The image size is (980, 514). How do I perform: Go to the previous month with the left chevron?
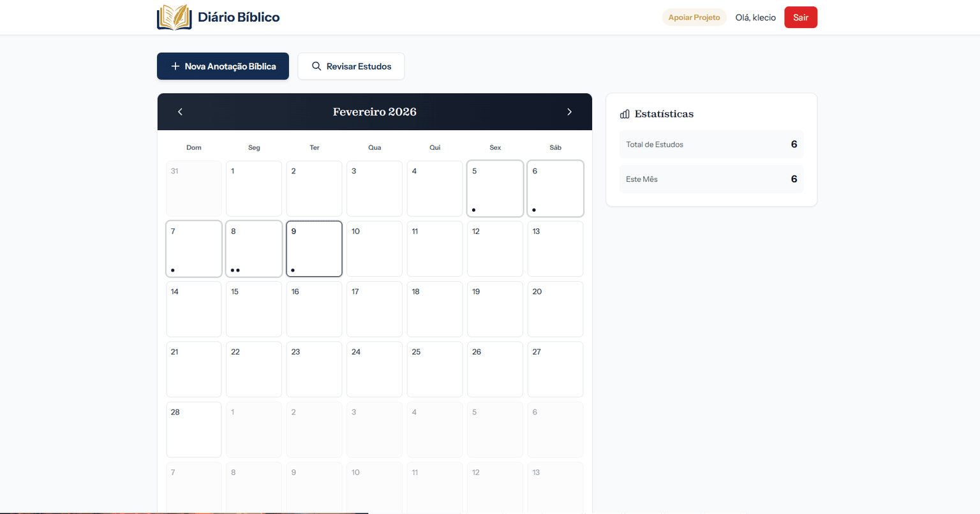[x=180, y=112]
